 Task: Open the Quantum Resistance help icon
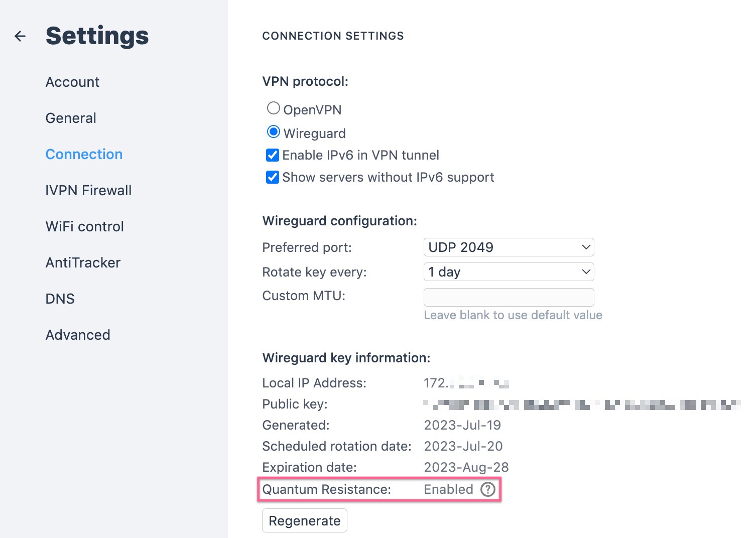click(x=488, y=489)
